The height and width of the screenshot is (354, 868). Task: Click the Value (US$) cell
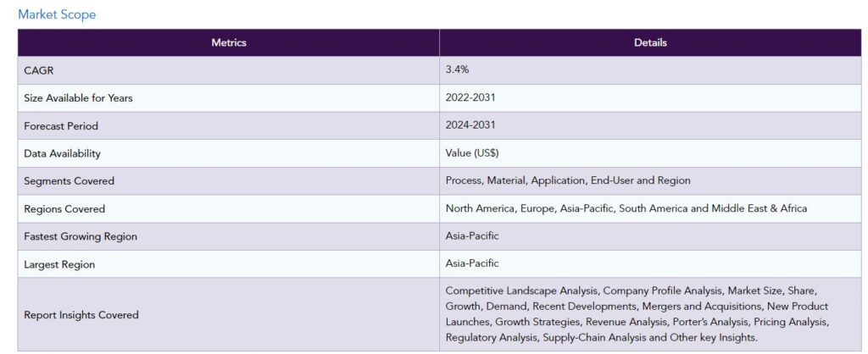(x=471, y=153)
